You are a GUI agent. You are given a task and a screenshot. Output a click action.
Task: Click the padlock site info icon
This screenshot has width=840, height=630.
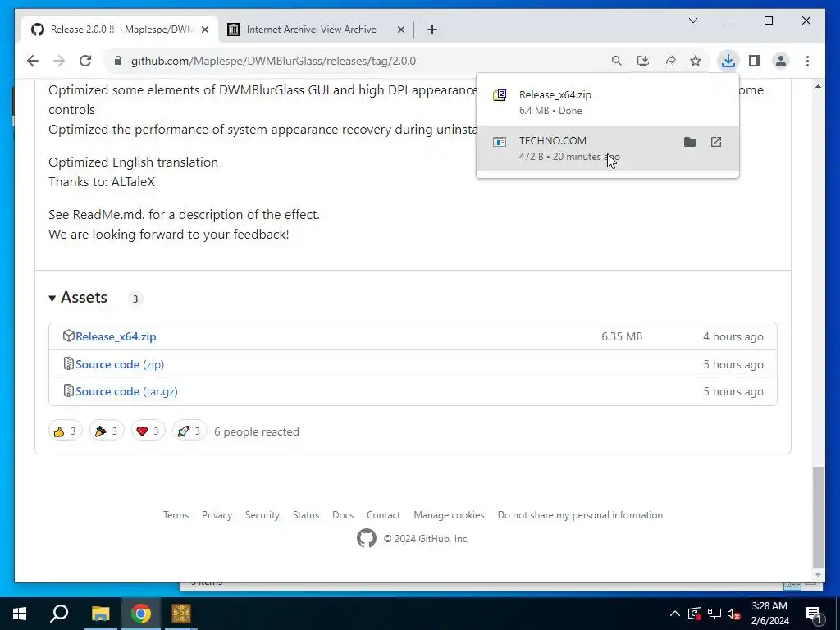[118, 61]
